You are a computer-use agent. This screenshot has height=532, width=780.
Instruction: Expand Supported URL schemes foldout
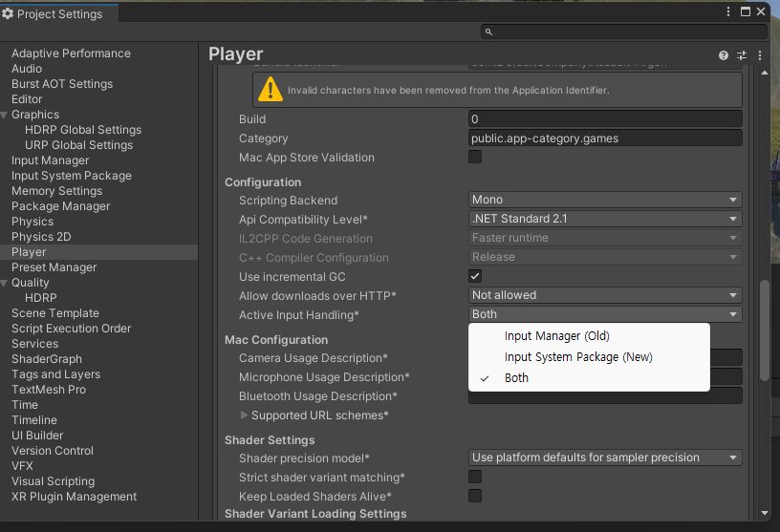click(245, 415)
